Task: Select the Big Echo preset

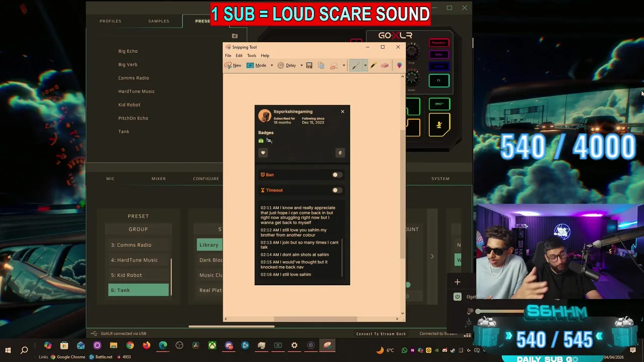Action: (128, 51)
